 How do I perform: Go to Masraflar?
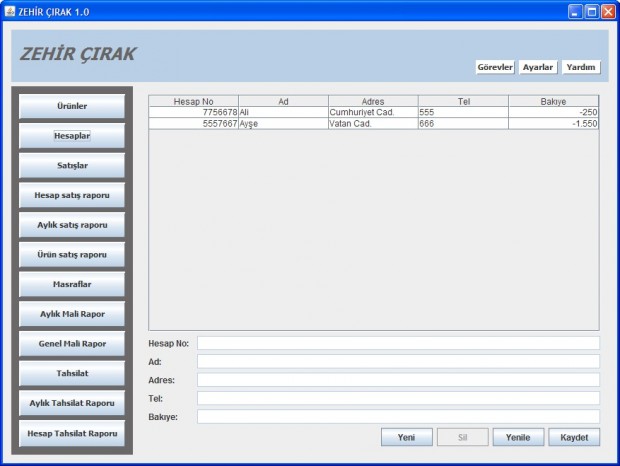pos(72,284)
